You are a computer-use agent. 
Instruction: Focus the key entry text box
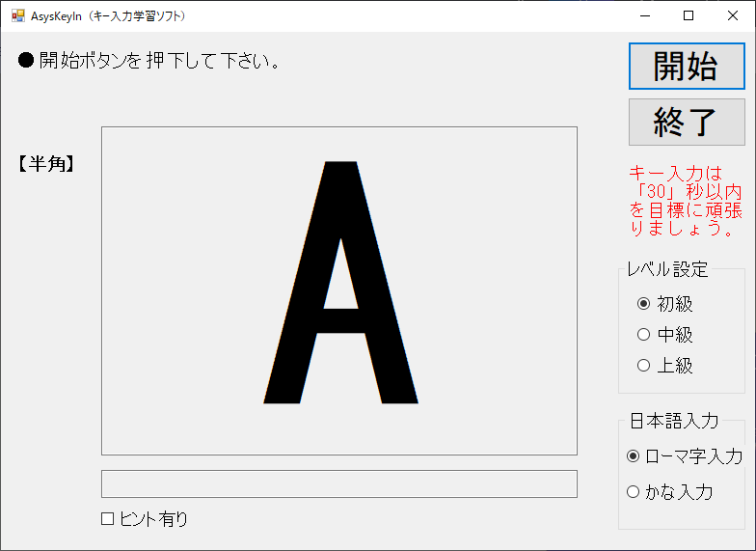(x=338, y=483)
